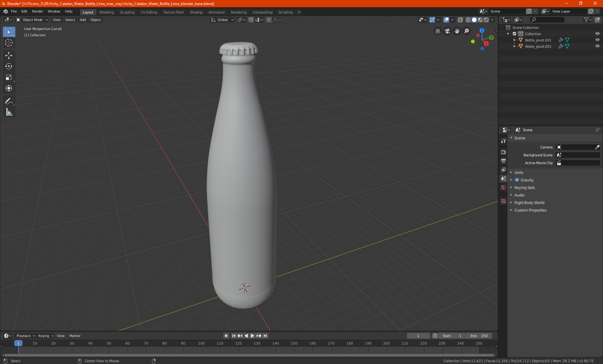Toggle viewport overlays
Screen dimensions: 603x364
coord(446,20)
